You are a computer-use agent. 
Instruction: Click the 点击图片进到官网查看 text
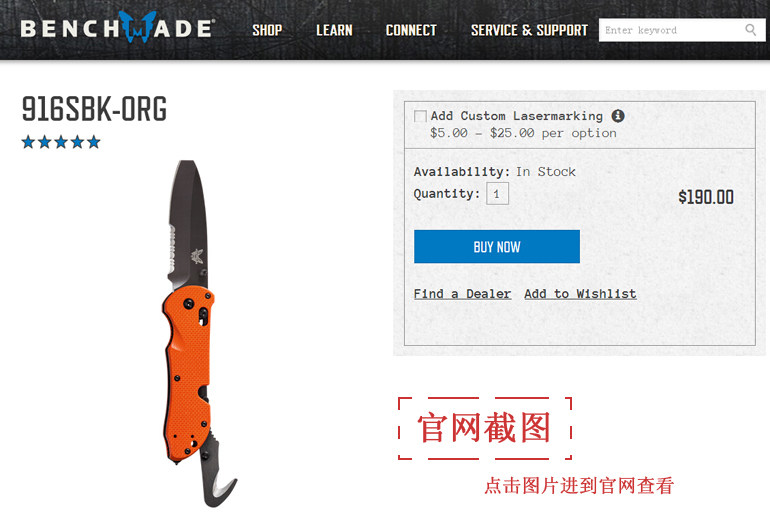(579, 486)
